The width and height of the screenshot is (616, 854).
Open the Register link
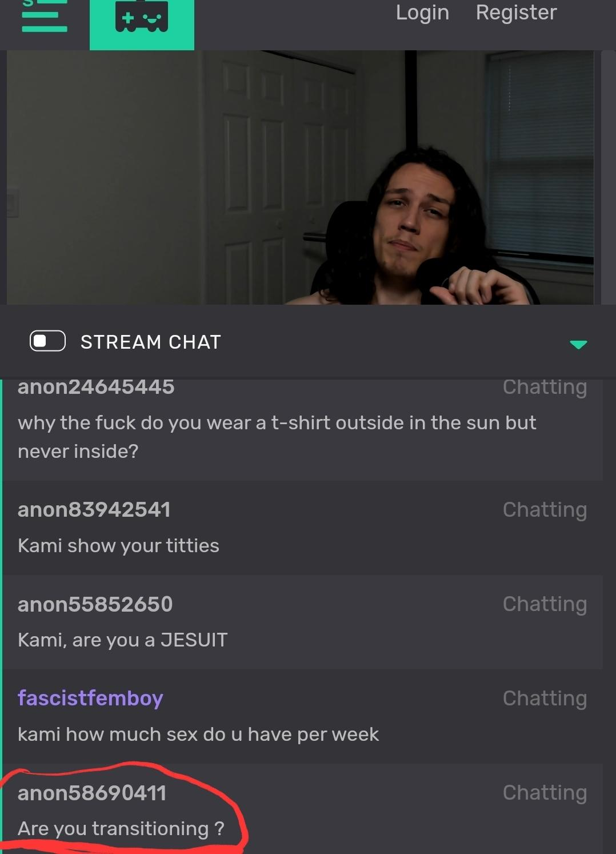516,13
